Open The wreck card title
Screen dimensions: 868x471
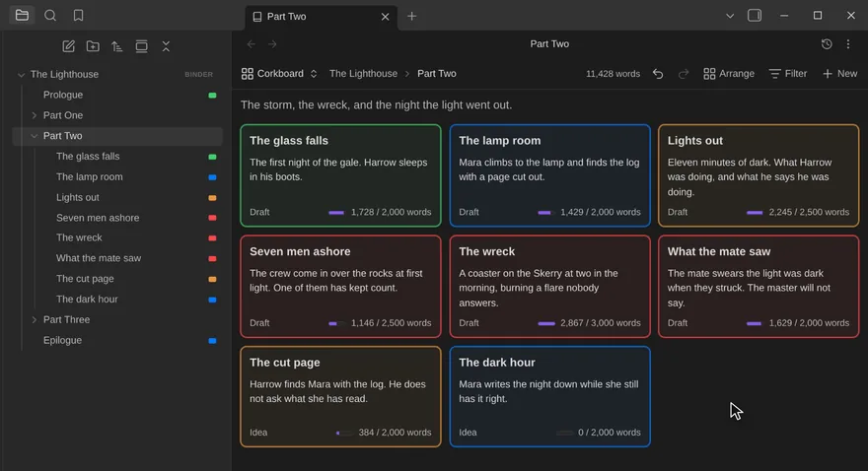click(x=486, y=251)
